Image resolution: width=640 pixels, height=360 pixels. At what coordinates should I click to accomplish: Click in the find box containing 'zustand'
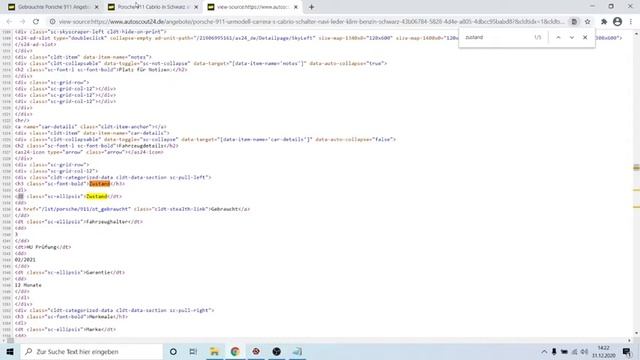coord(497,37)
